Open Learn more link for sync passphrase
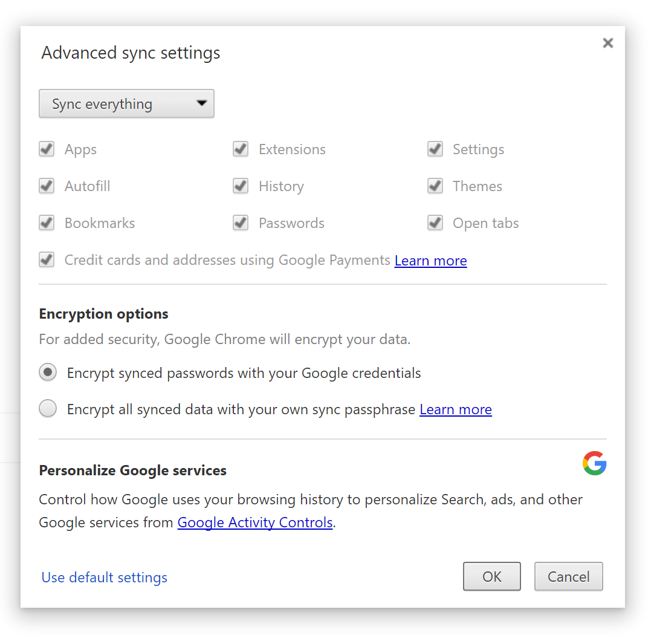The height and width of the screenshot is (644, 651). coord(455,410)
